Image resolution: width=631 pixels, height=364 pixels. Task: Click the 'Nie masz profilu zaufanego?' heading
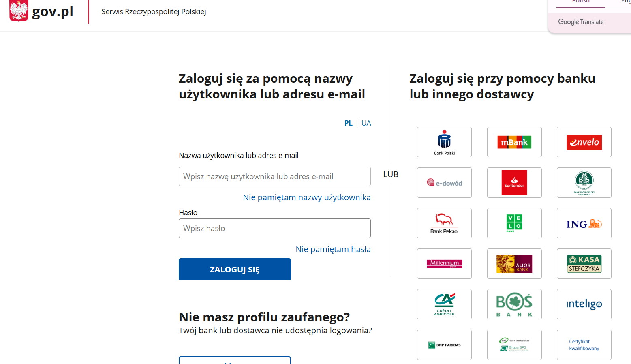[x=264, y=317]
